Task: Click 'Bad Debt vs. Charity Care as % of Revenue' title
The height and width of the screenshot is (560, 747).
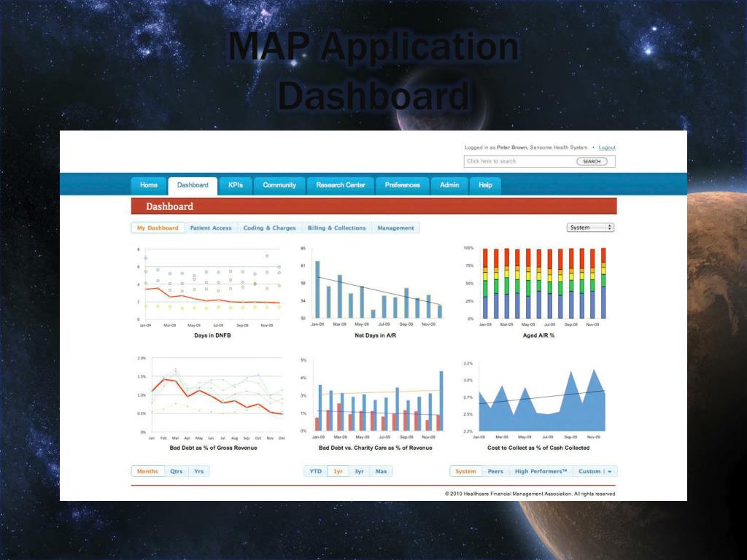Action: click(x=376, y=448)
